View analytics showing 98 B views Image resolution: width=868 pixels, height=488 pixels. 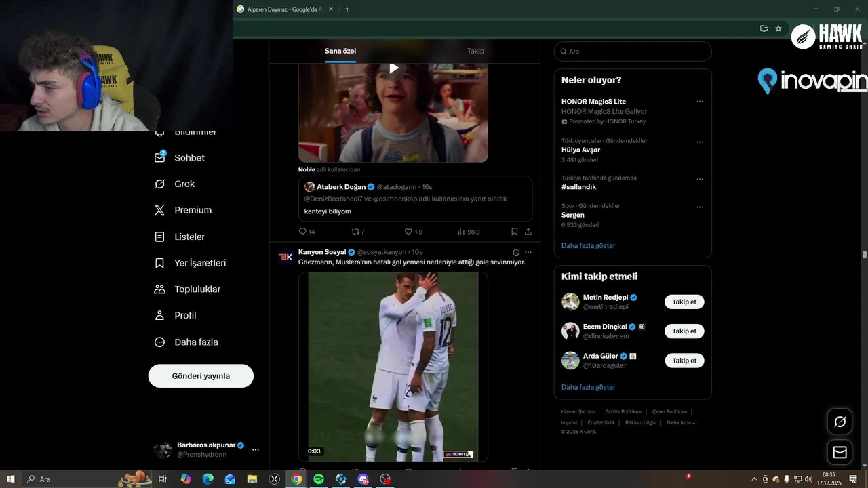click(469, 232)
